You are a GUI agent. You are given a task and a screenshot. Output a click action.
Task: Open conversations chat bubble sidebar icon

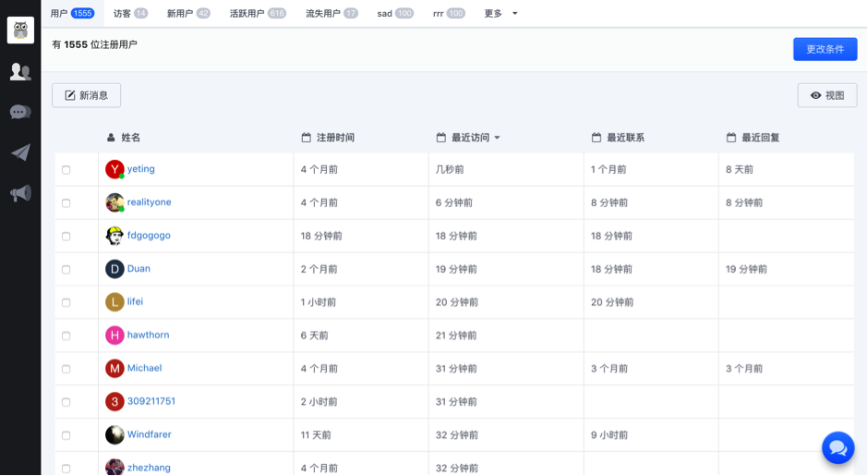[20, 112]
